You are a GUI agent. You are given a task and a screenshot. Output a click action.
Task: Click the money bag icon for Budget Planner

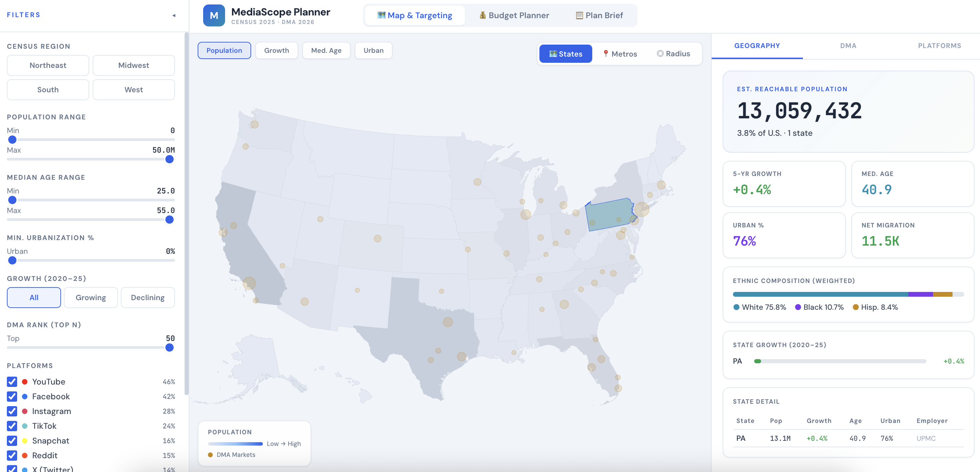coord(482,15)
